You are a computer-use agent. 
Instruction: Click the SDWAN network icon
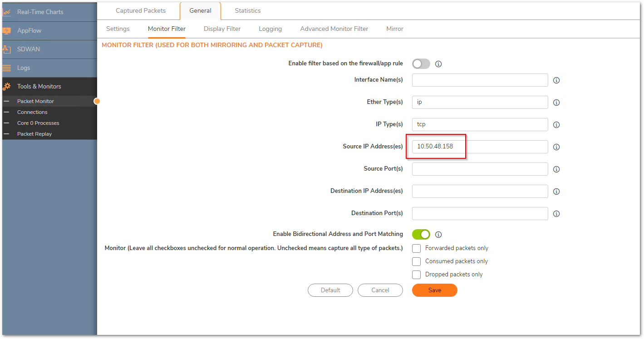click(6, 49)
